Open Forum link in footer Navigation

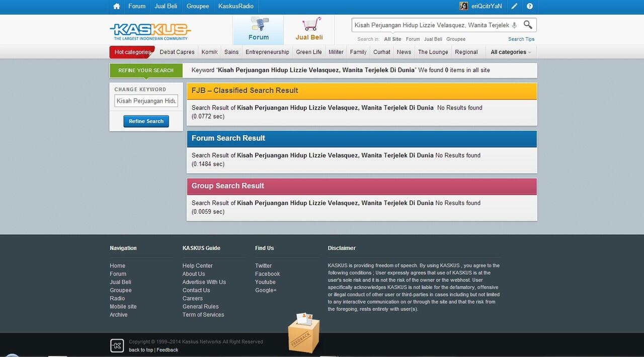click(118, 274)
